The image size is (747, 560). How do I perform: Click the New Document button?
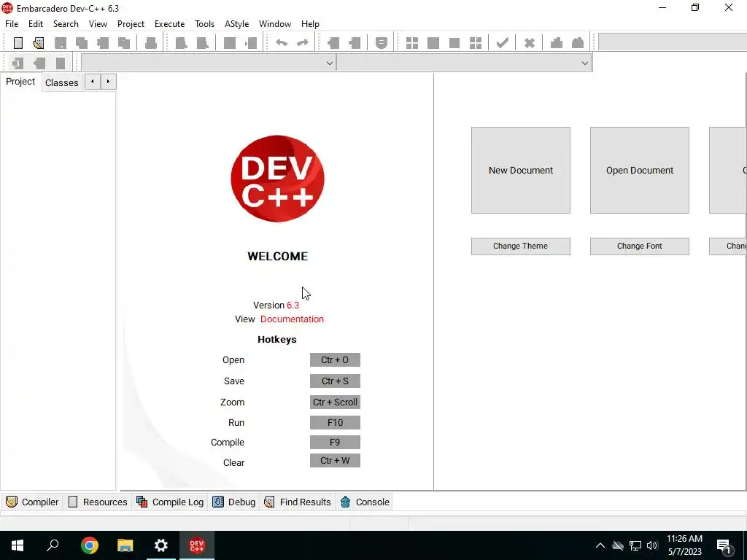521,170
